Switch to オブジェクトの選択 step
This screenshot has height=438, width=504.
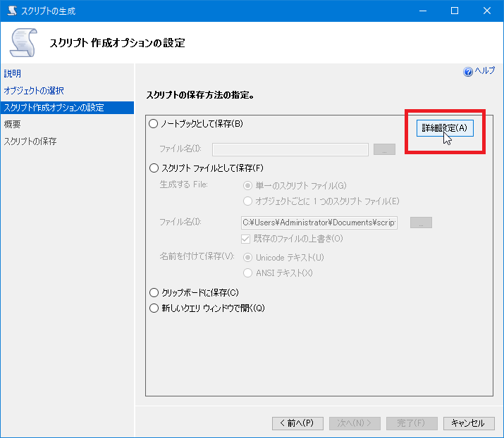(34, 91)
